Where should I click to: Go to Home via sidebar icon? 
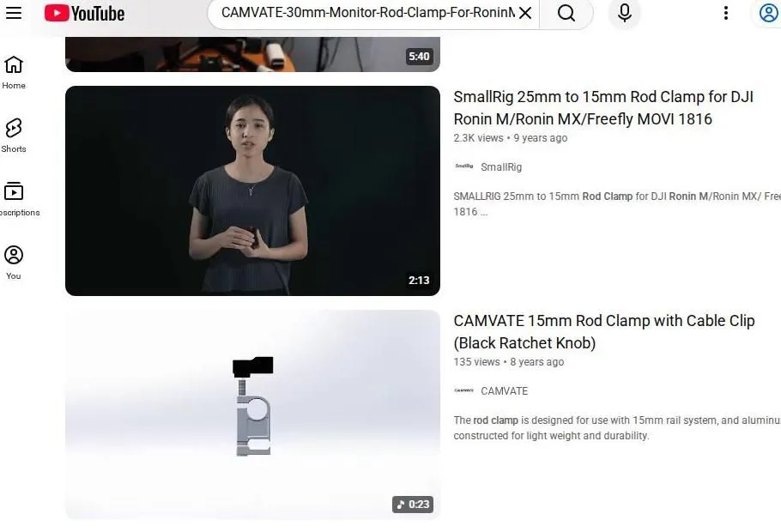coord(13,72)
